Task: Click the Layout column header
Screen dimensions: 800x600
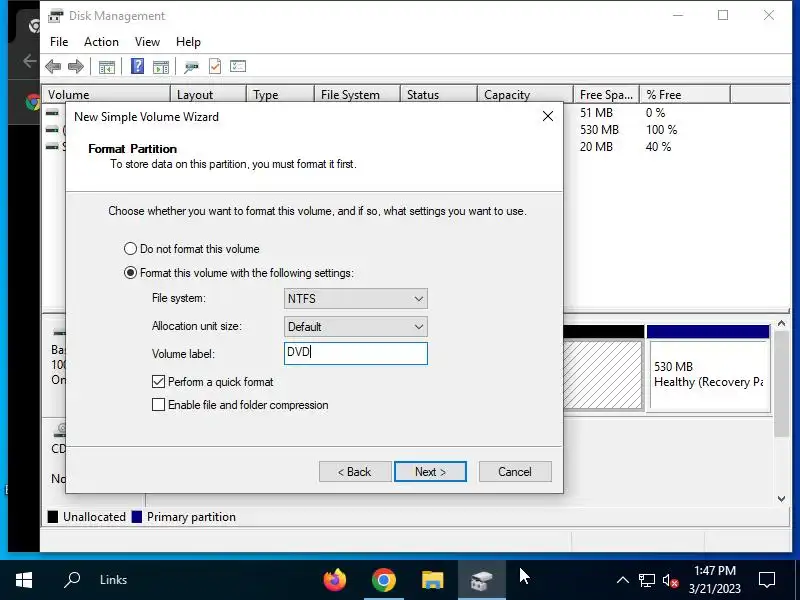Action: pyautogui.click(x=208, y=94)
